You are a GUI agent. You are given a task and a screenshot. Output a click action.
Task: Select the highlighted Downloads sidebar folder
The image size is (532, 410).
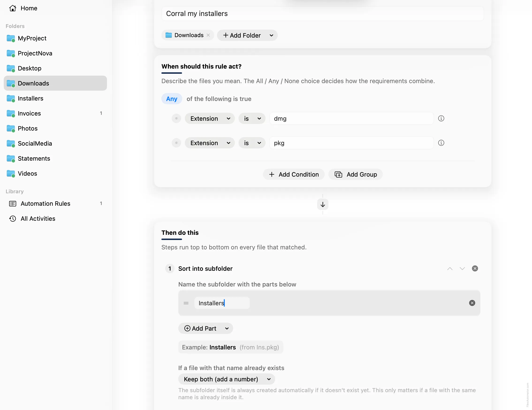pos(55,83)
